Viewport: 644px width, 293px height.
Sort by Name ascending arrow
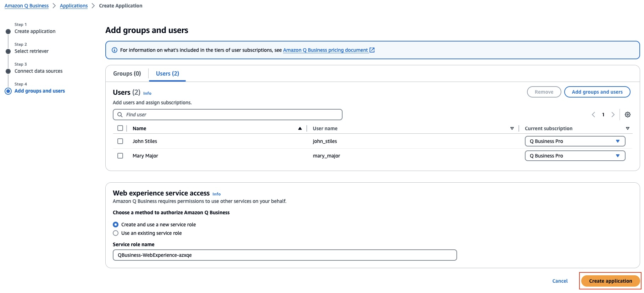click(300, 128)
